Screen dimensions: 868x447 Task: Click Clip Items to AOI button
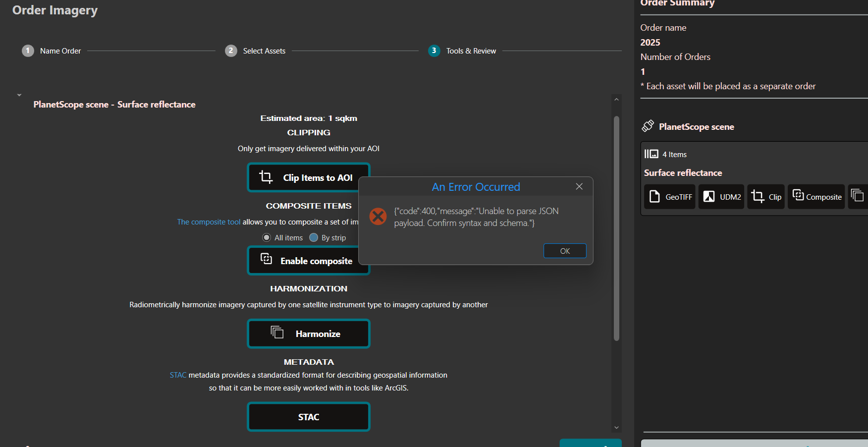point(308,177)
